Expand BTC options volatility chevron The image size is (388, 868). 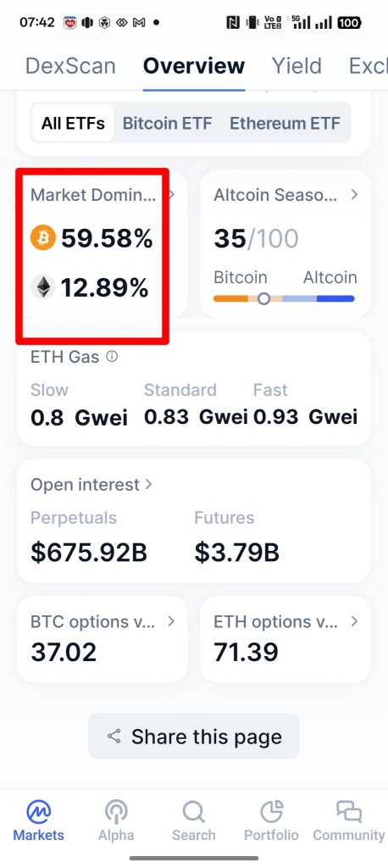pos(171,621)
